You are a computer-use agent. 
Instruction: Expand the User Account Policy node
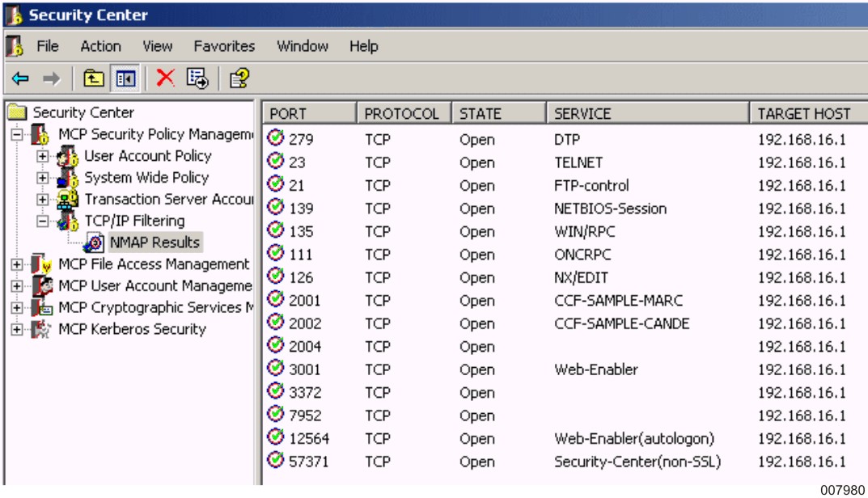pos(42,156)
